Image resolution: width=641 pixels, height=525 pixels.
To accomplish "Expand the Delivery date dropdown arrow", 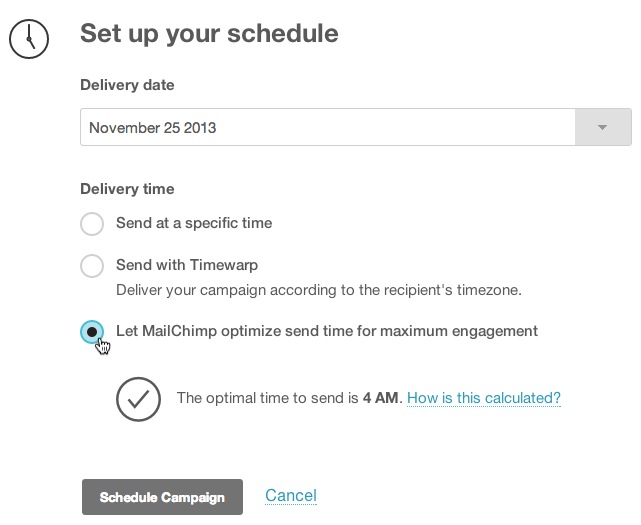I will [603, 128].
